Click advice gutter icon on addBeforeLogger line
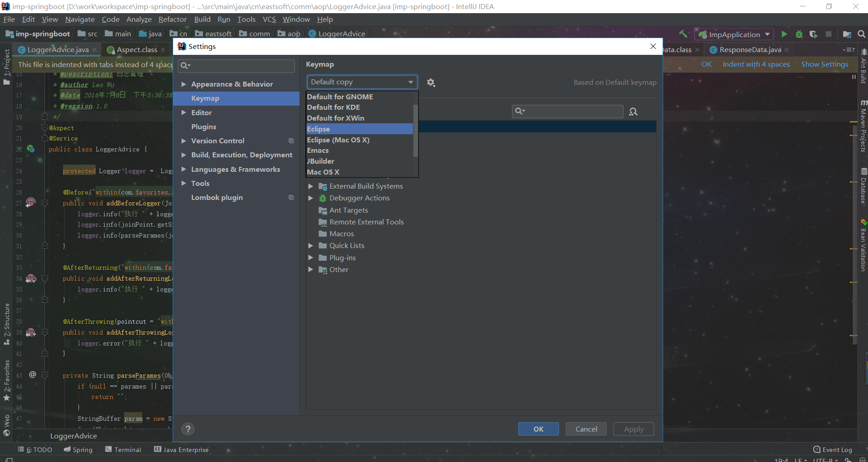 (x=30, y=202)
